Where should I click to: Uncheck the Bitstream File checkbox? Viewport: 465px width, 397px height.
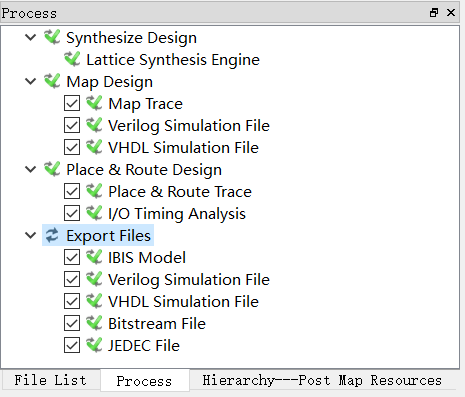pos(72,323)
